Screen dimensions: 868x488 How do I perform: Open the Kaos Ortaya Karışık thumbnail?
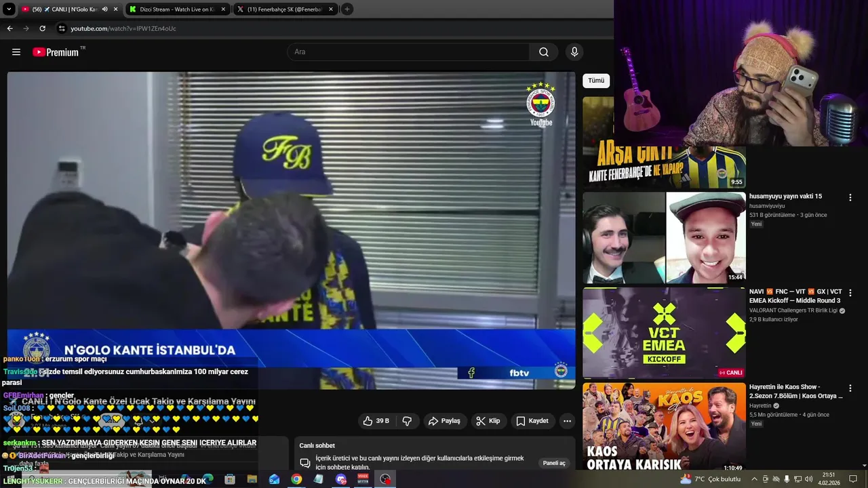[664, 428]
